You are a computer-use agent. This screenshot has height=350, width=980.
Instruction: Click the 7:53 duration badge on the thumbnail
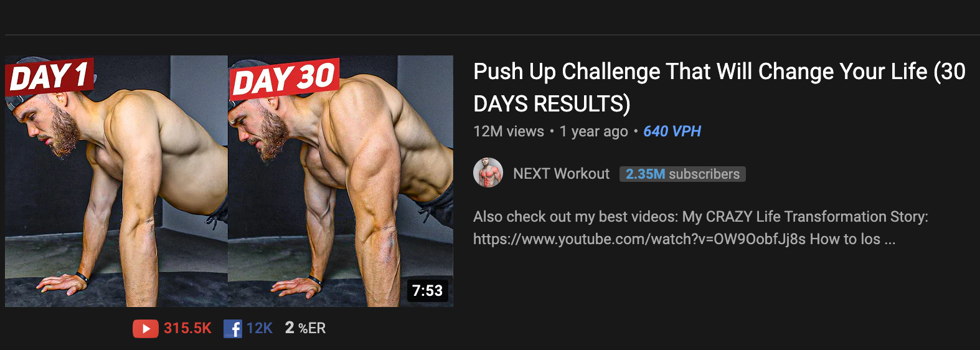[427, 290]
